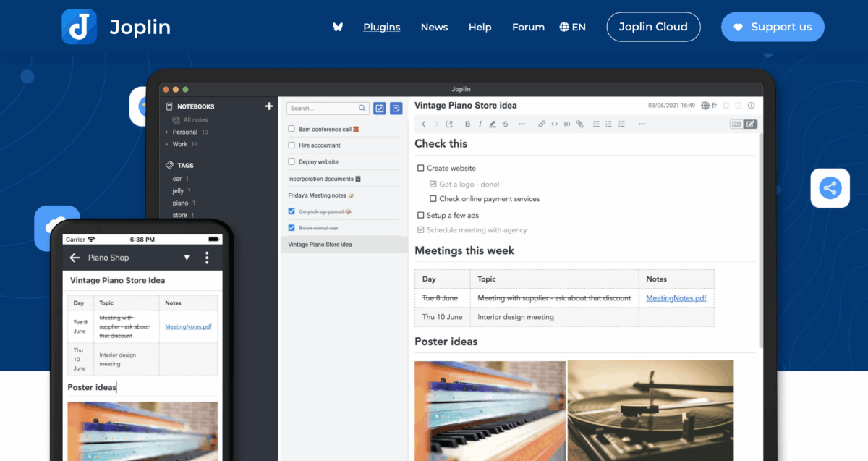Image resolution: width=868 pixels, height=461 pixels.
Task: Open more options after checkbox list icon
Action: (642, 124)
